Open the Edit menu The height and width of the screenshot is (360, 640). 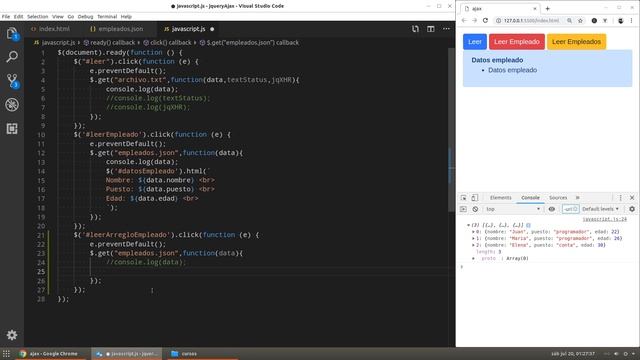18,17
